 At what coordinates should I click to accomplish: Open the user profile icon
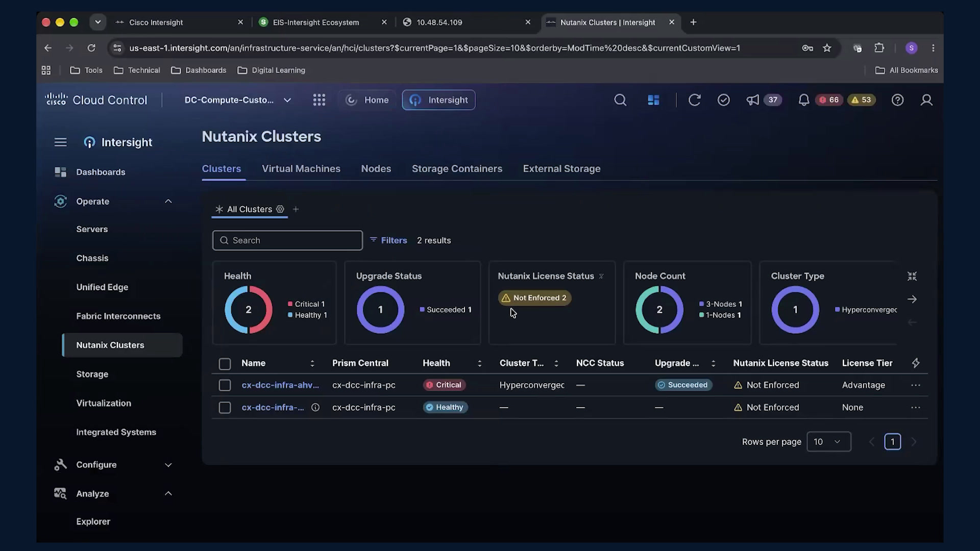[926, 100]
